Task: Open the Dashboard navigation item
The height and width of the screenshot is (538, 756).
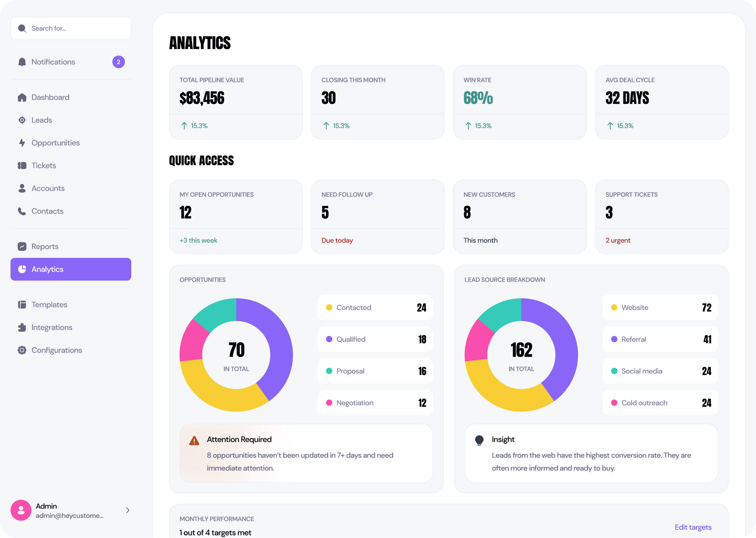Action: [50, 97]
